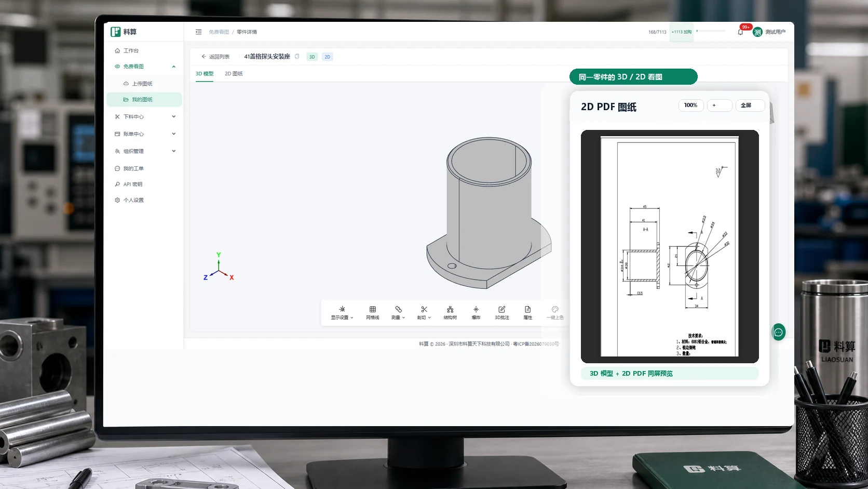Image resolution: width=868 pixels, height=489 pixels.
Task: Switch to the 2D 图纸 tab
Action: point(234,74)
